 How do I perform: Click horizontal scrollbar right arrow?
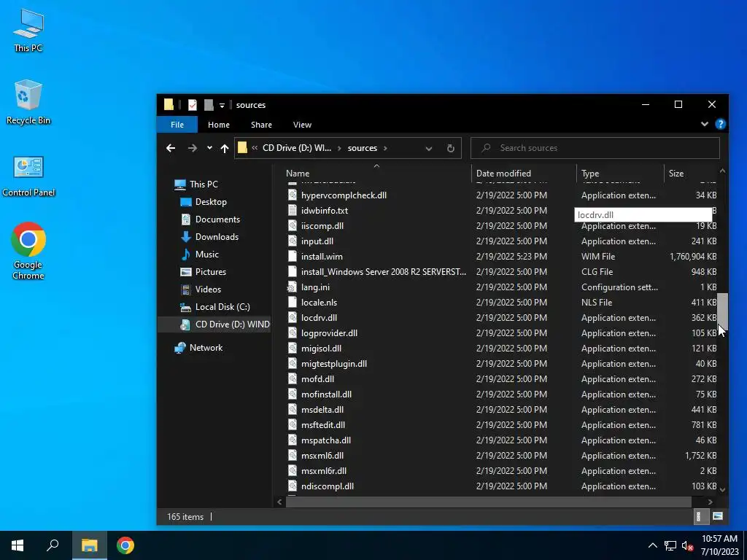point(710,502)
